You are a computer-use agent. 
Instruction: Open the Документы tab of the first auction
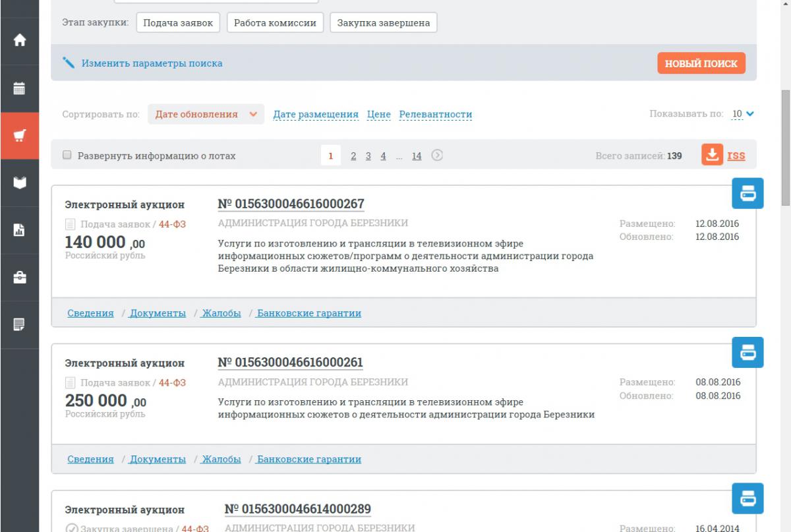tap(158, 313)
